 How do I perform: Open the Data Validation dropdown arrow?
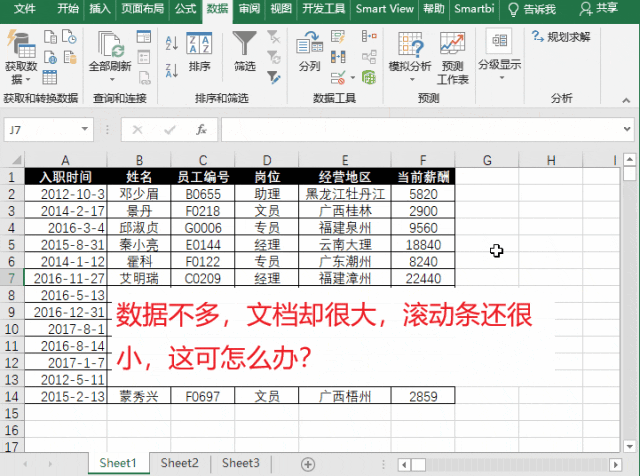(352, 78)
